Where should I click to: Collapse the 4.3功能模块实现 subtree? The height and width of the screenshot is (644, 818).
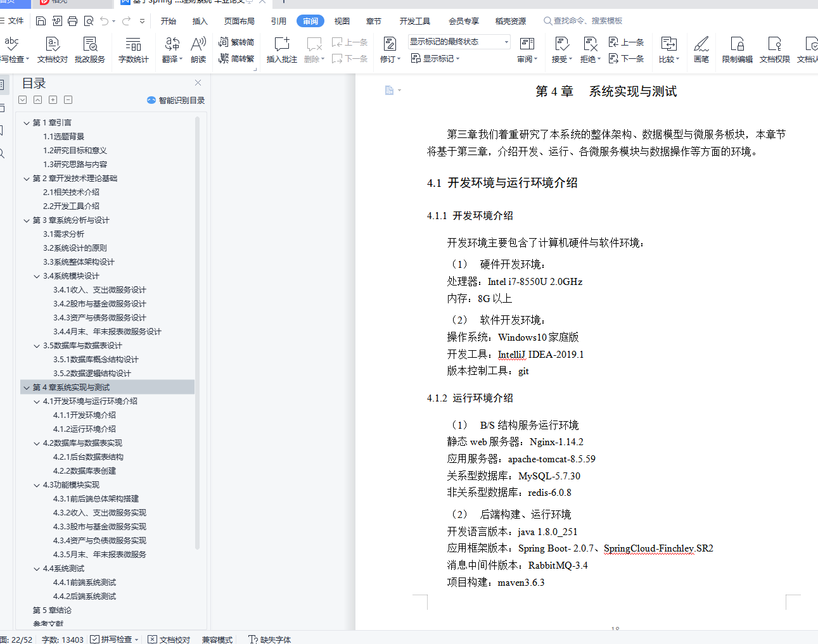coord(37,485)
